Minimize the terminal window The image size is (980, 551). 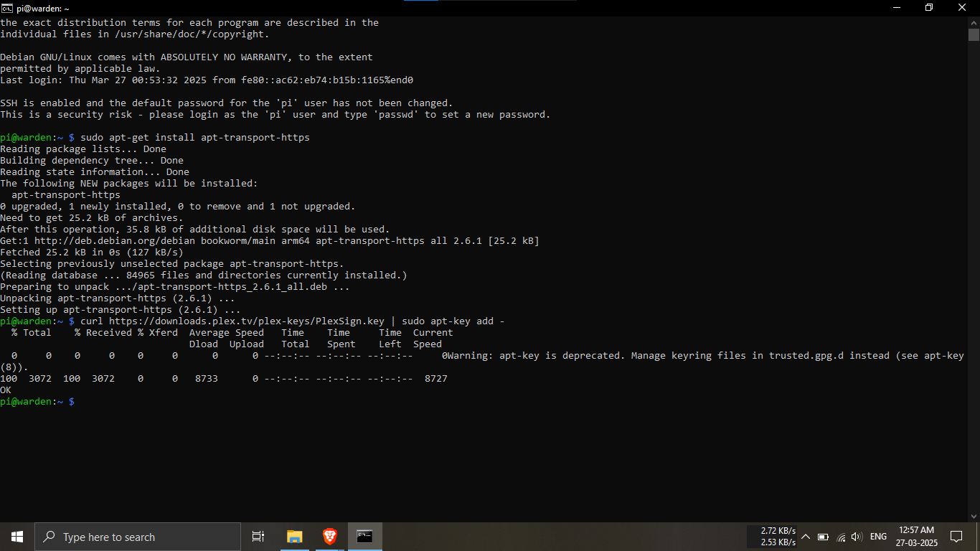click(x=895, y=8)
